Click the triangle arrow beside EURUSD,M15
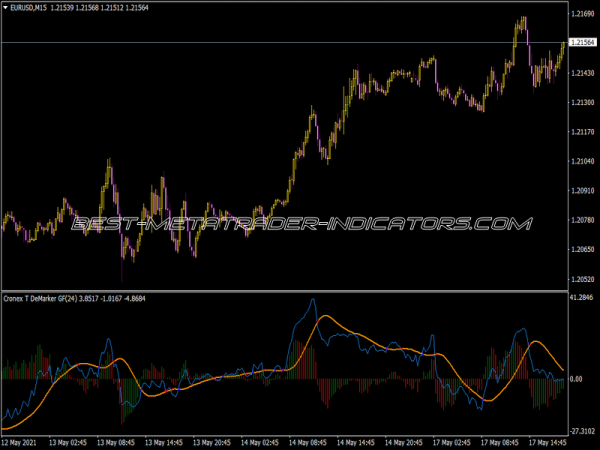 point(5,9)
